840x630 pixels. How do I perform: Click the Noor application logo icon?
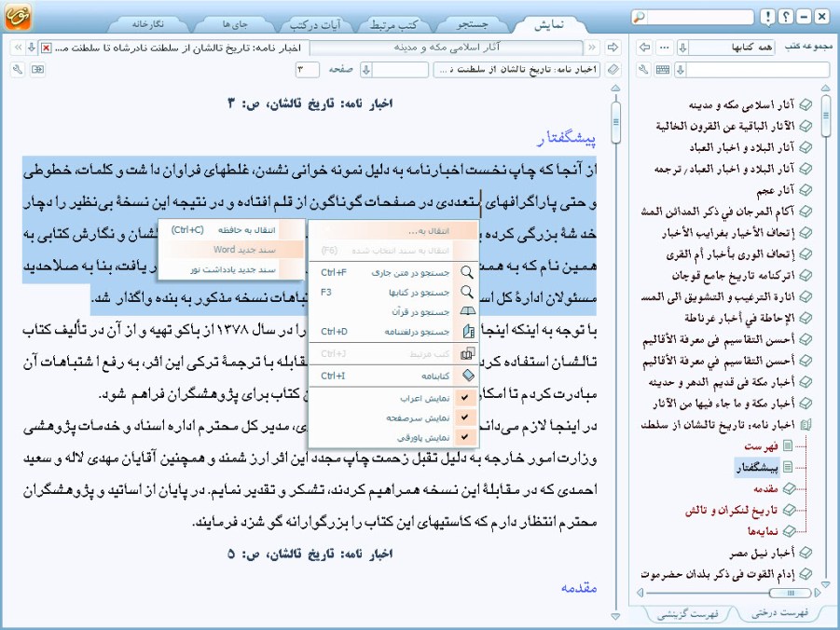pyautogui.click(x=18, y=16)
